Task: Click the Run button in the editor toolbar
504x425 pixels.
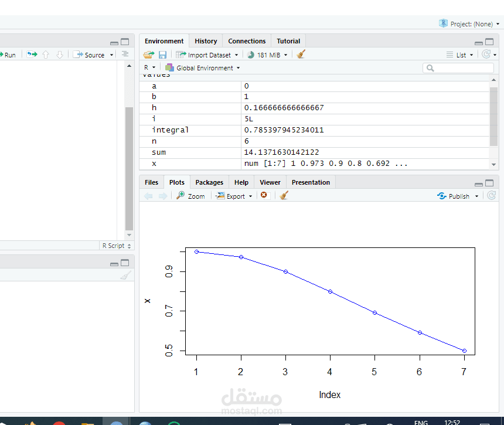Action: point(8,55)
